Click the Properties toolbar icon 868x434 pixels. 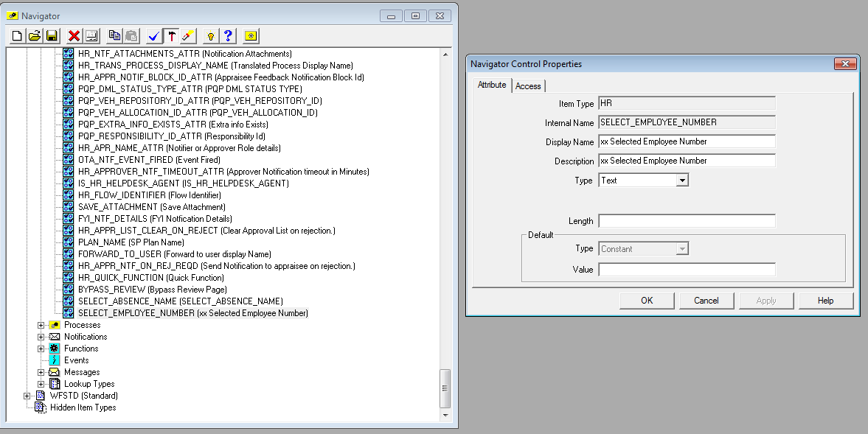[91, 36]
